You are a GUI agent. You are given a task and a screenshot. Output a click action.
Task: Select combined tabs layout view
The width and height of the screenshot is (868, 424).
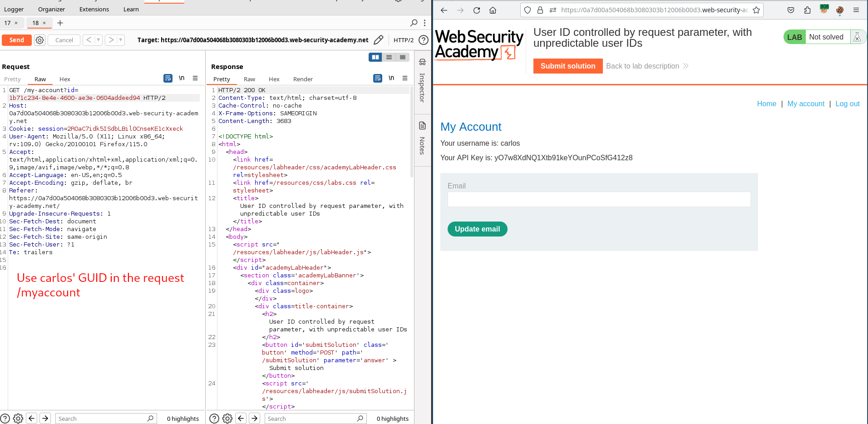pos(403,57)
